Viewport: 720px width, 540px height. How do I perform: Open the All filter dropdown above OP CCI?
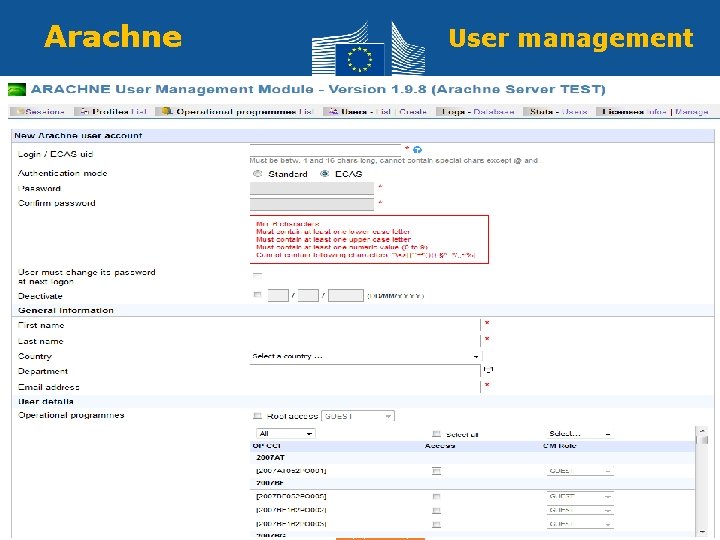click(286, 433)
